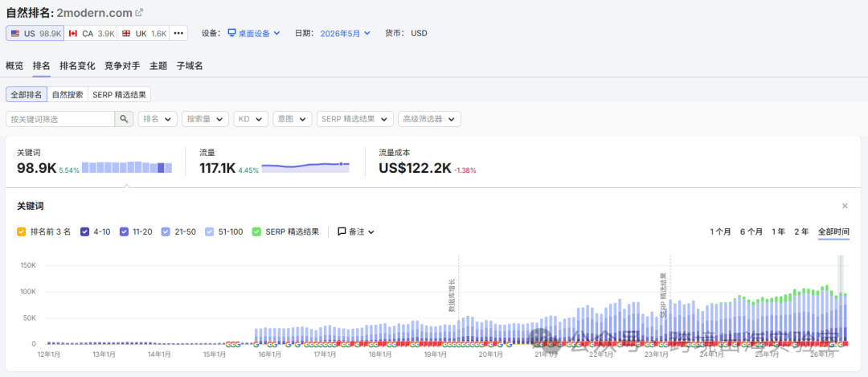The width and height of the screenshot is (868, 377).
Task: Set chart range to 1个月
Action: point(720,232)
